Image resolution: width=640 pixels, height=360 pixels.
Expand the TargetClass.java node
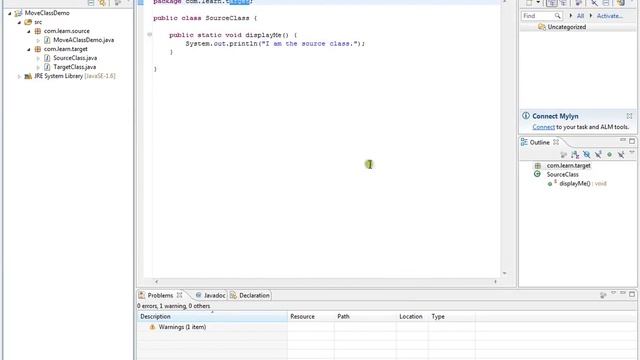38,67
